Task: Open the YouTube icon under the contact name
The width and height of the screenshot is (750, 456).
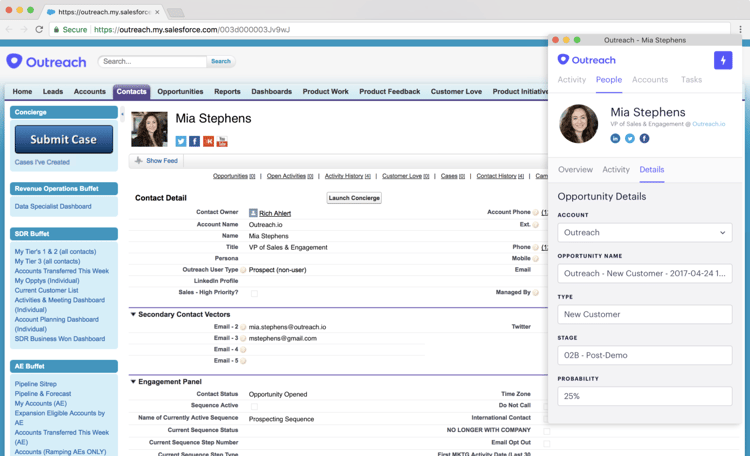Action: click(x=222, y=141)
